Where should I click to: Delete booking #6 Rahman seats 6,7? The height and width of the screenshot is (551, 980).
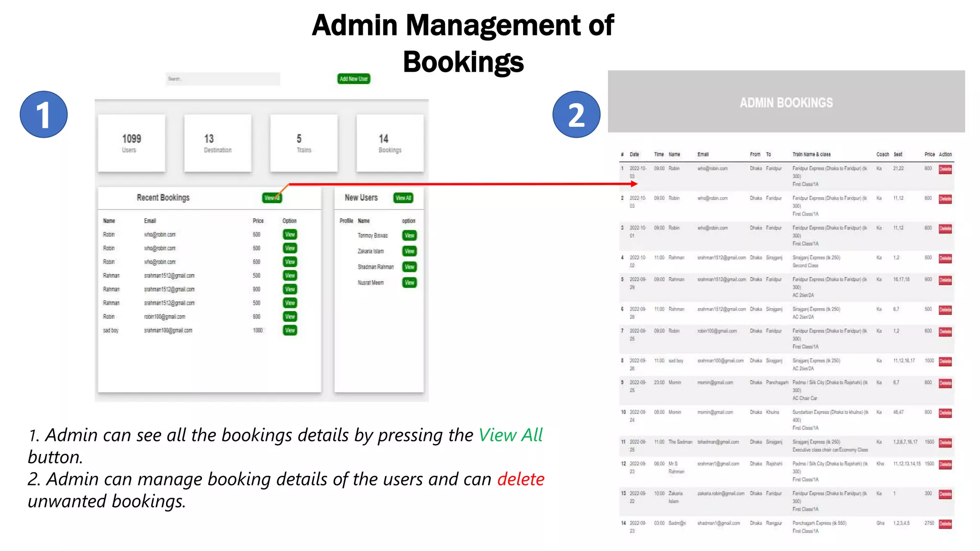945,310
